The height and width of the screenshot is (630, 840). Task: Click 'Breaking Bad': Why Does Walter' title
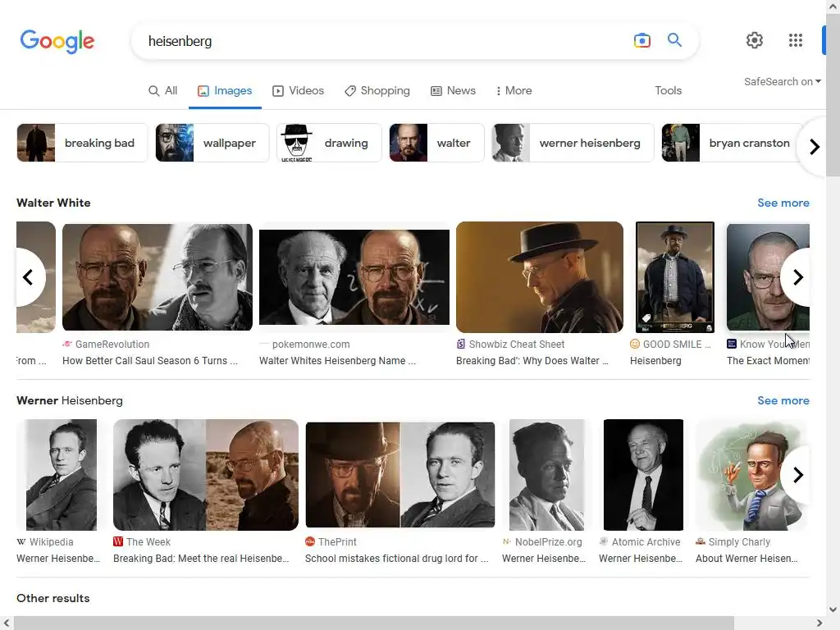pyautogui.click(x=532, y=361)
